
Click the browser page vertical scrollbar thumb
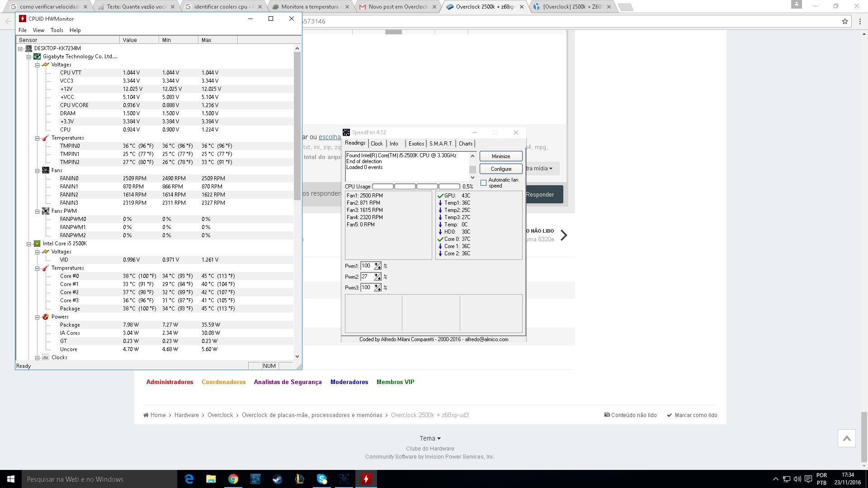[864, 437]
